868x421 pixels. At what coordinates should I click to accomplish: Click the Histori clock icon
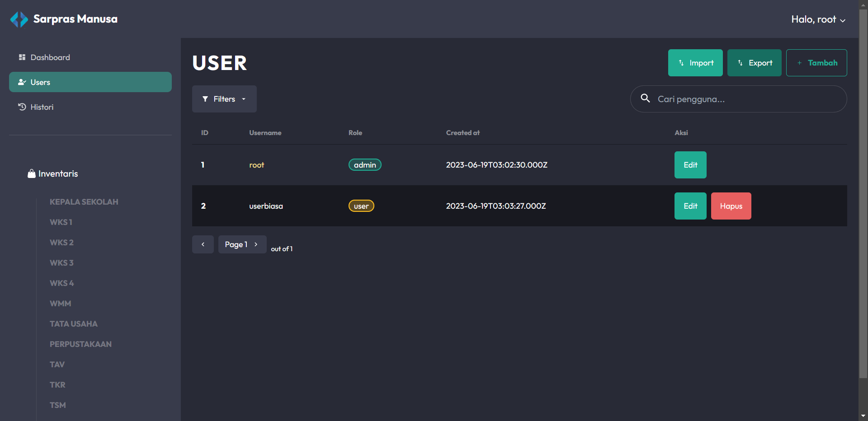[22, 107]
